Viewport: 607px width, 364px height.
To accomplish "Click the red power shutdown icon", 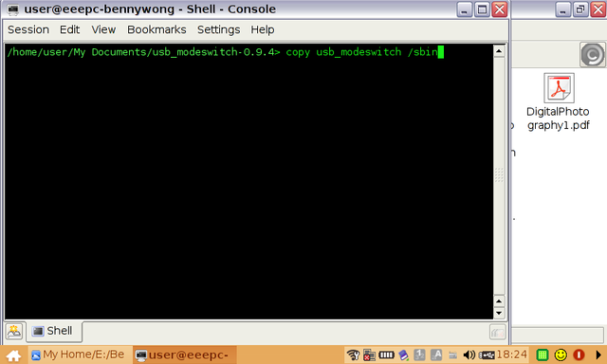I will click(579, 355).
